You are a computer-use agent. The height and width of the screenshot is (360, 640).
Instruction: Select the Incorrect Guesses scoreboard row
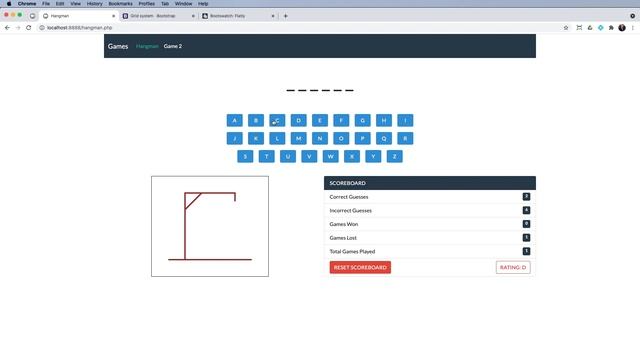(430, 211)
